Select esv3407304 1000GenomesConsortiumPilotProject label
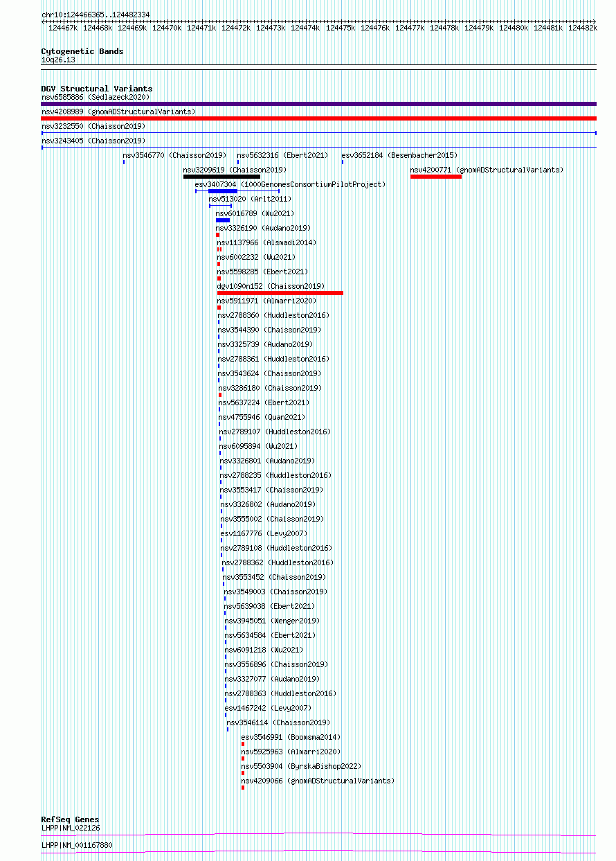 coord(290,185)
